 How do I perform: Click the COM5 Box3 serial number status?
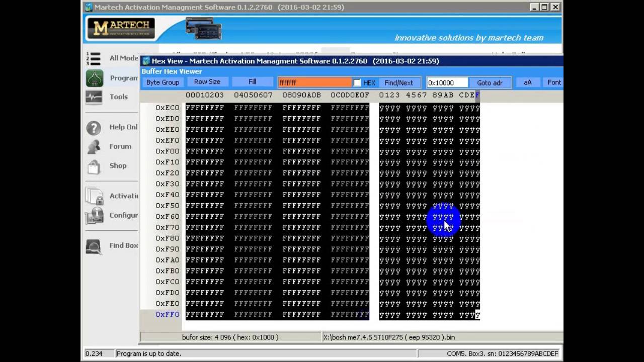(502, 353)
